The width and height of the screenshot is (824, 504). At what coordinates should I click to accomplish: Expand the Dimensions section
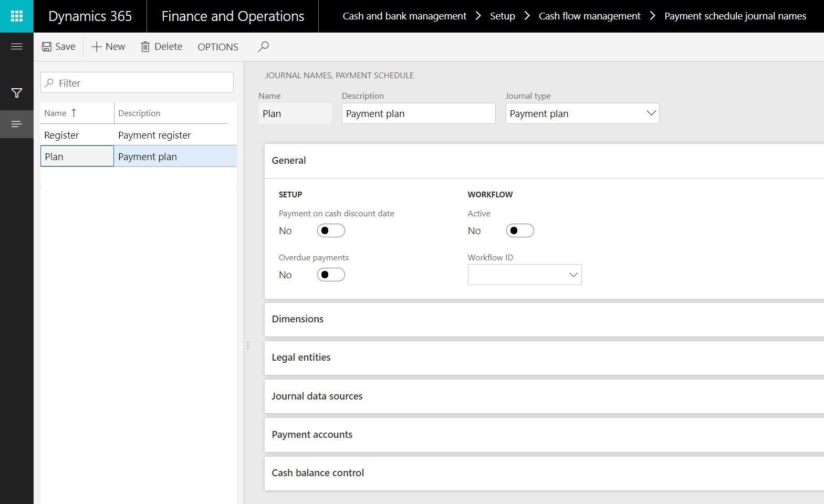pyautogui.click(x=298, y=319)
